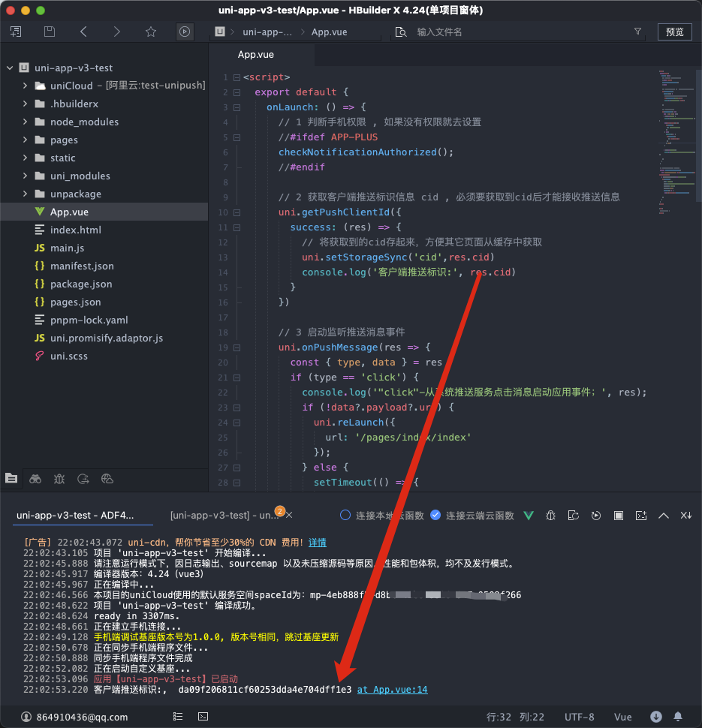Click the file search magnifier icon
Viewport: 702px width, 728px height.
(x=400, y=32)
